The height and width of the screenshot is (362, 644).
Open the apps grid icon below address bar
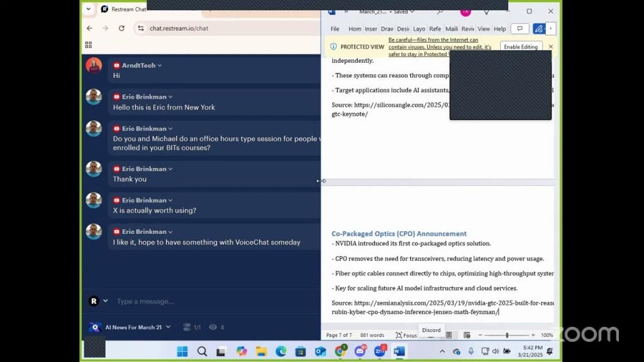(x=89, y=45)
